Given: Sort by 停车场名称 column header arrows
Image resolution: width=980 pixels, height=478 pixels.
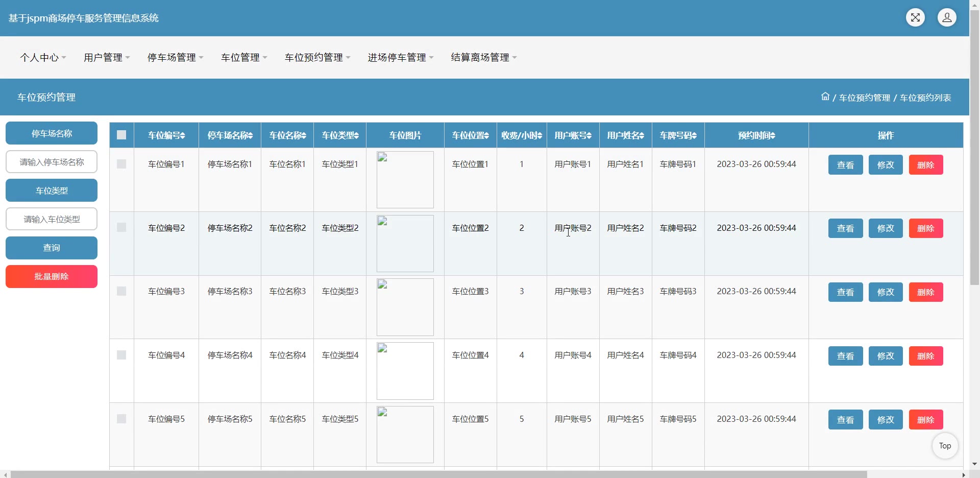Looking at the screenshot, I should [251, 136].
